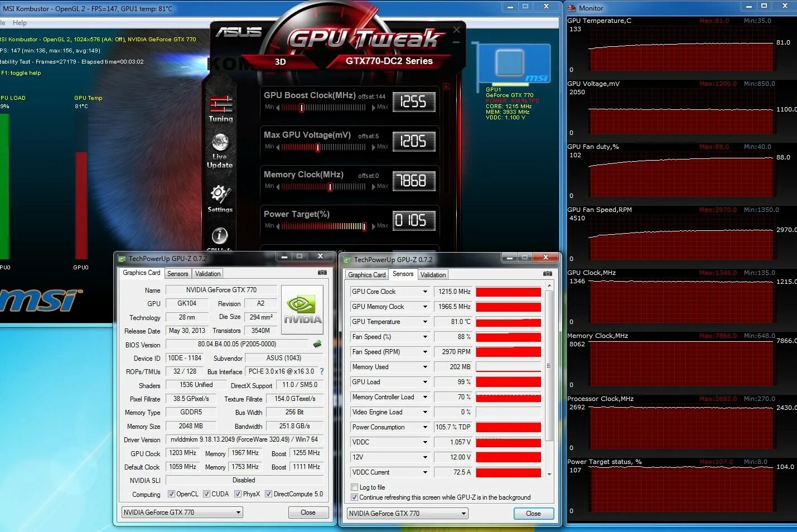
Task: Click the Power Target Max arrow
Action: click(x=373, y=226)
